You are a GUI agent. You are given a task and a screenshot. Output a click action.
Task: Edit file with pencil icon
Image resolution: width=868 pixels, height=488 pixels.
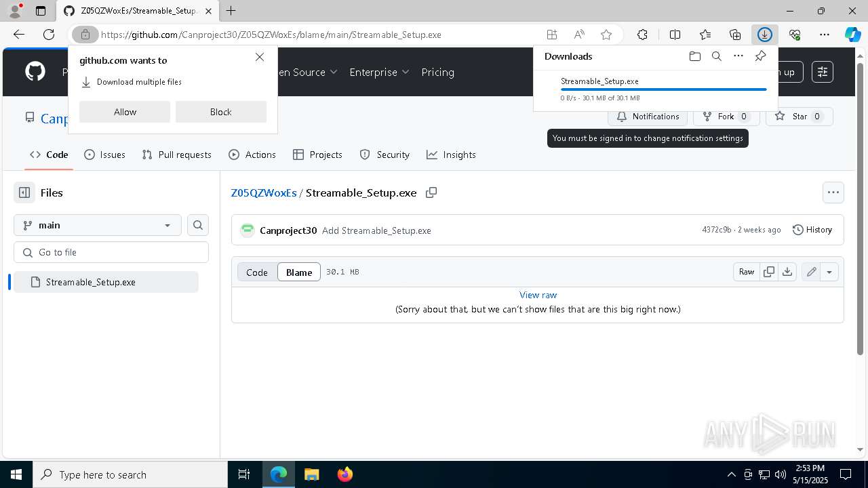point(811,272)
